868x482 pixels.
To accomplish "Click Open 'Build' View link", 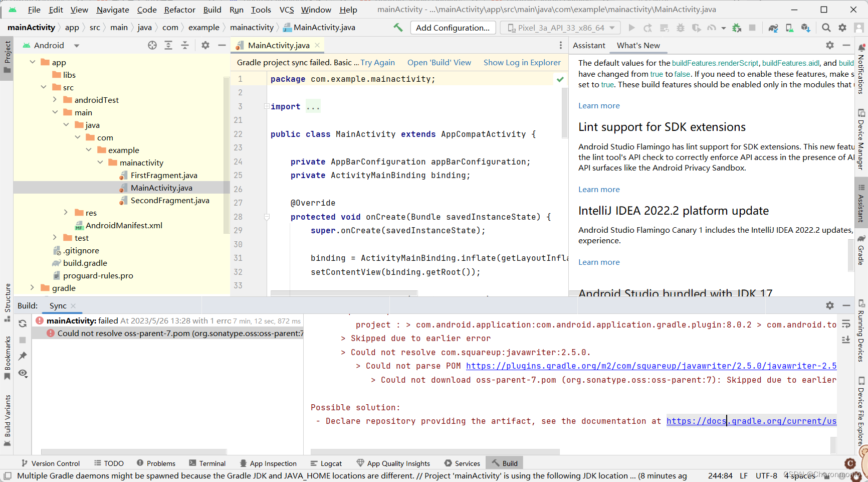I will 439,62.
